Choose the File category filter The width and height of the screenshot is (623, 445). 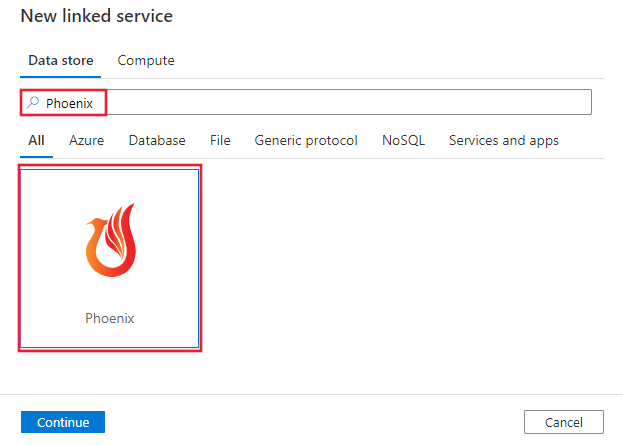tap(220, 141)
